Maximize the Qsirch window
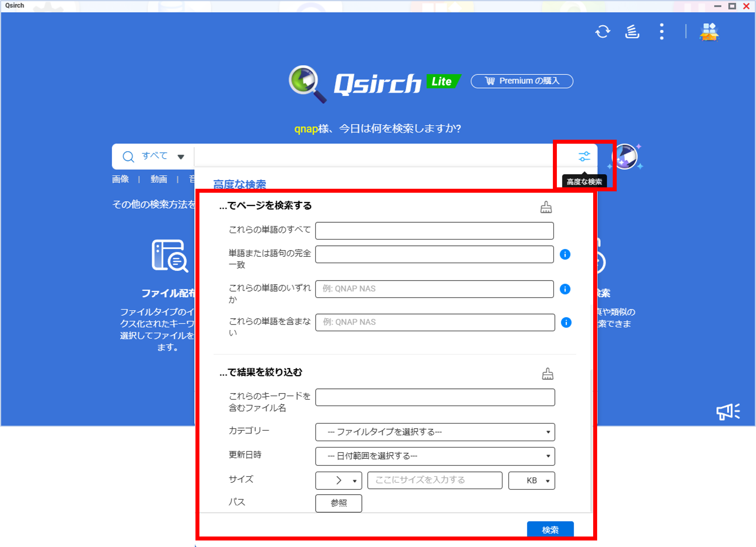 (x=732, y=6)
